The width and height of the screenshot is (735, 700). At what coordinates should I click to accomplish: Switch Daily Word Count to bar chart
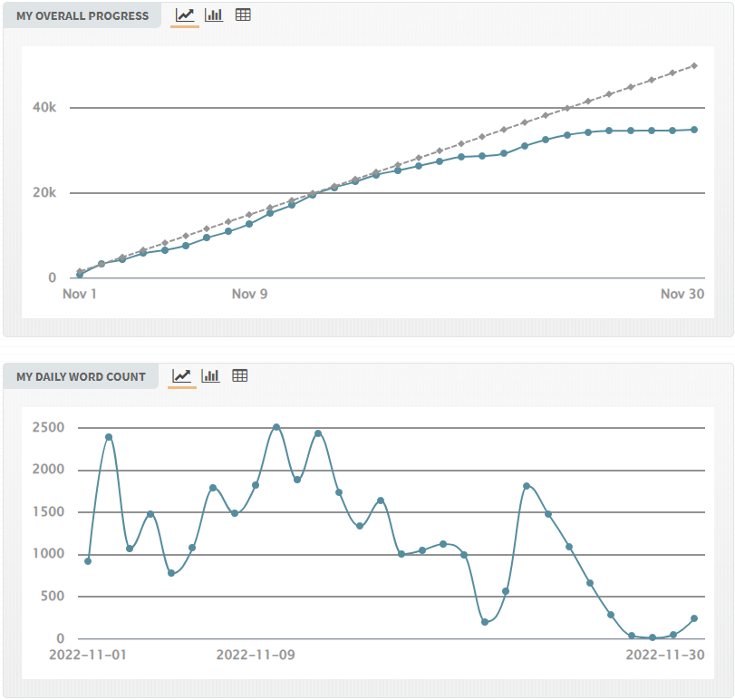pos(210,376)
